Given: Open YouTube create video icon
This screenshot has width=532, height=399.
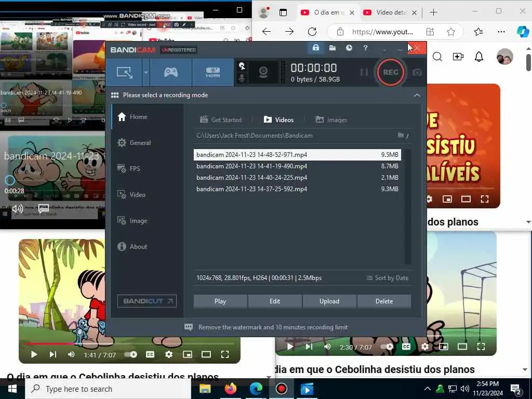Looking at the screenshot, I should [x=458, y=57].
